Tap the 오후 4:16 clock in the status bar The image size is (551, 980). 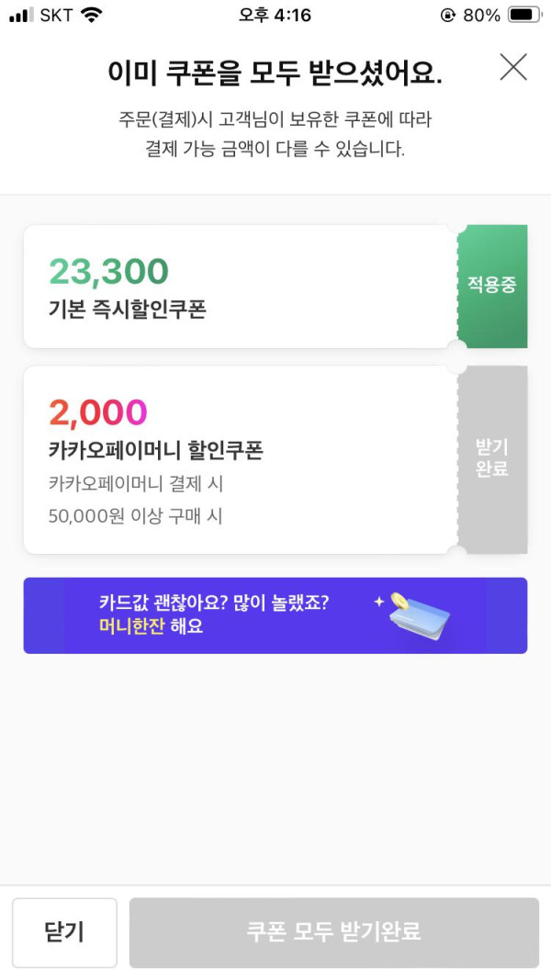275,16
